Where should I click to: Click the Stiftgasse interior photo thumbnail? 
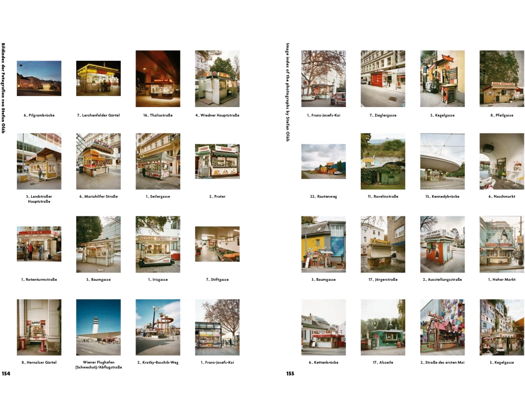[217, 244]
